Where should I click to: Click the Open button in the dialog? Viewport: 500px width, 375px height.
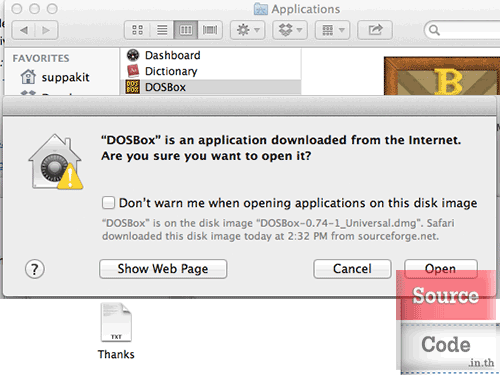441,269
